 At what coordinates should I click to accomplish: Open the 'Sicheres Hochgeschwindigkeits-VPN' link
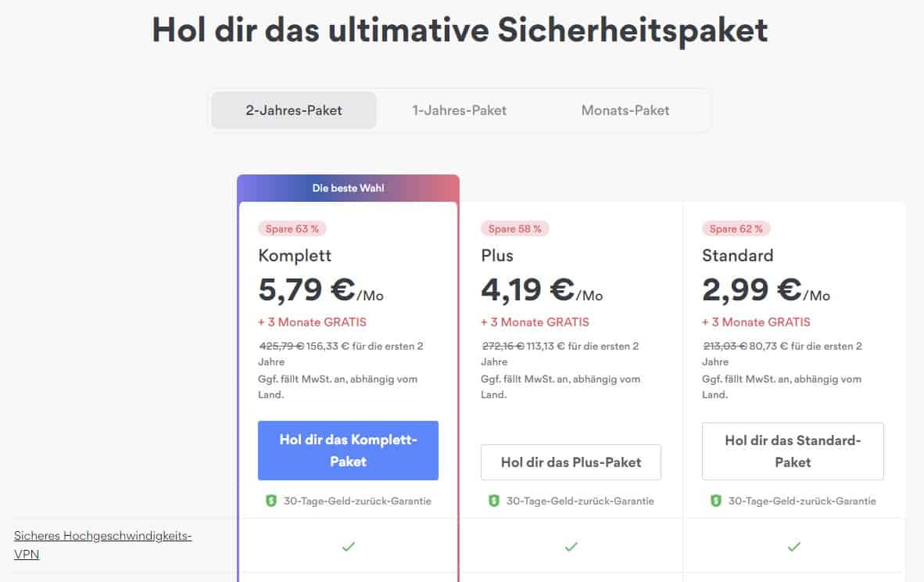pyautogui.click(x=103, y=545)
